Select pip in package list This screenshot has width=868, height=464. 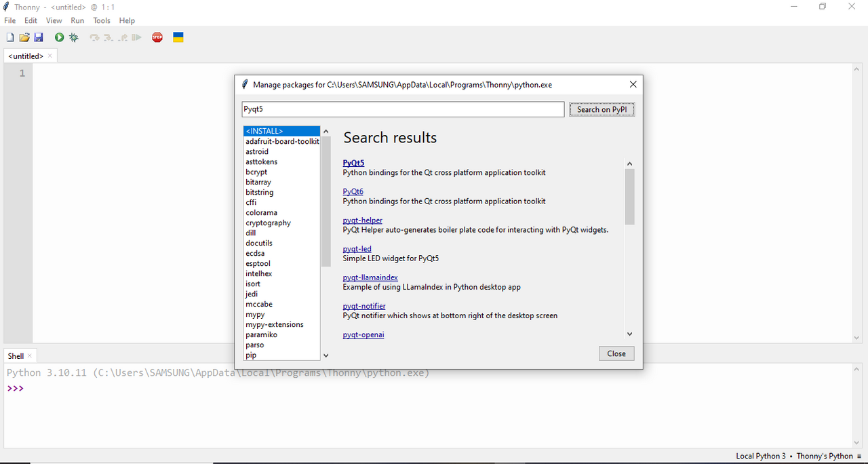pyautogui.click(x=281, y=355)
